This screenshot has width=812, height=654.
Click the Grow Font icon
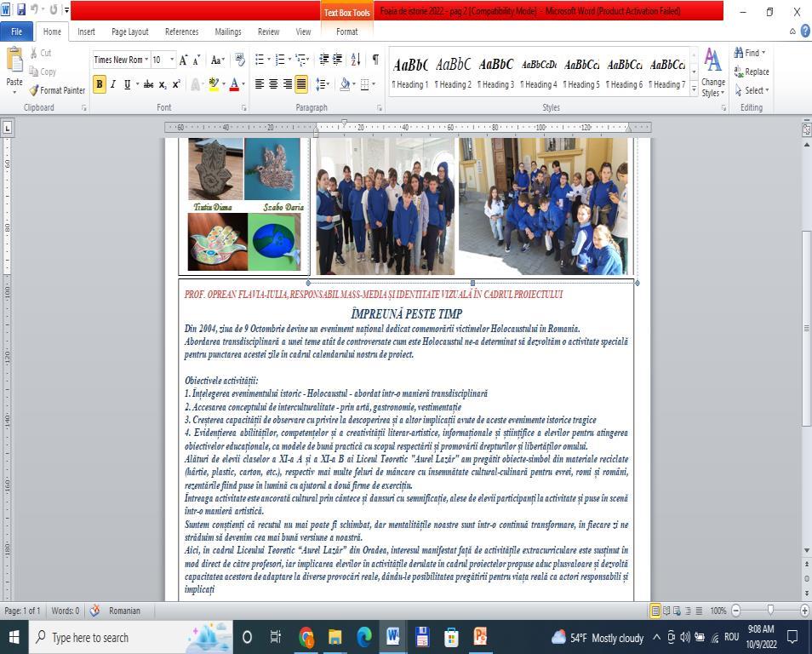tap(183, 60)
